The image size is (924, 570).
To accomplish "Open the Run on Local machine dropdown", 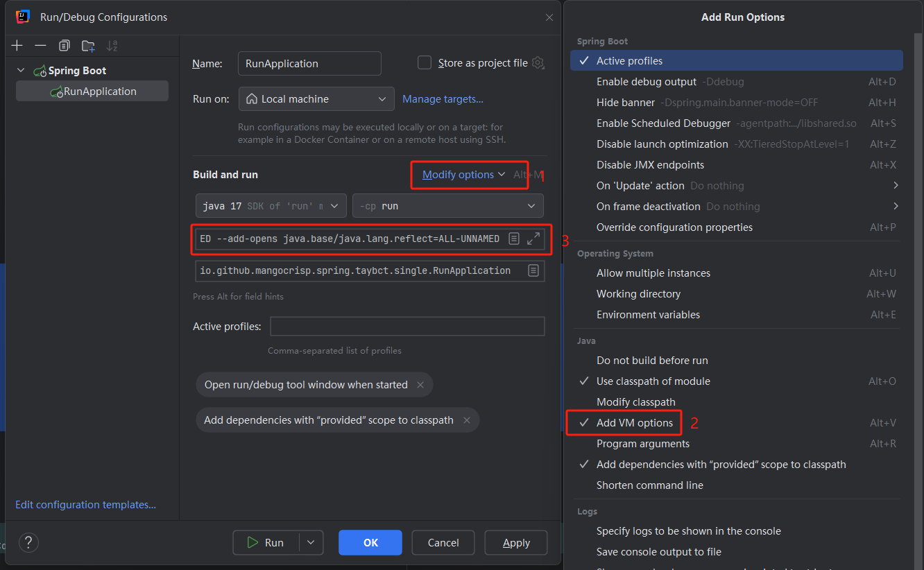I will [x=316, y=99].
